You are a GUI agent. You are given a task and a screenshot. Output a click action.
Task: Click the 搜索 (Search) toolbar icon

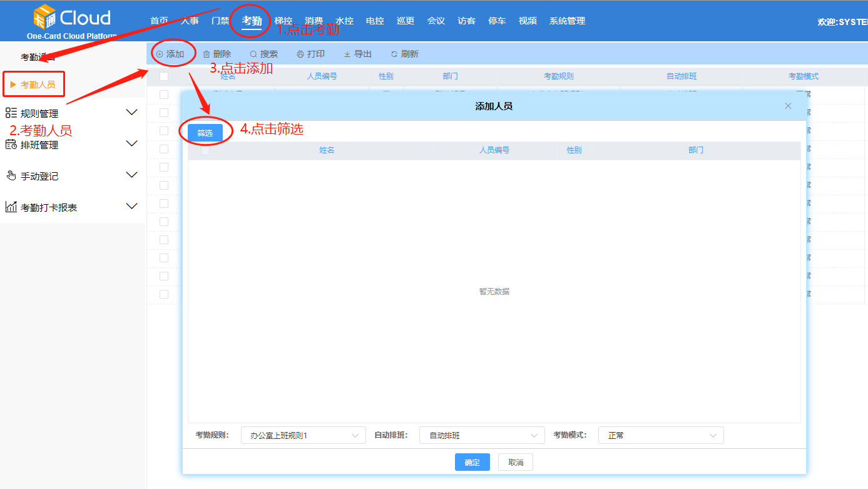(x=253, y=53)
